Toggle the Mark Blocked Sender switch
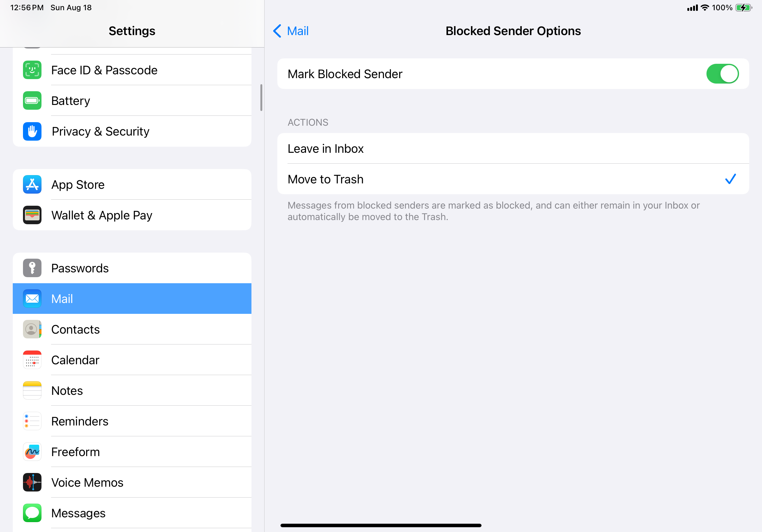762x532 pixels. click(722, 74)
